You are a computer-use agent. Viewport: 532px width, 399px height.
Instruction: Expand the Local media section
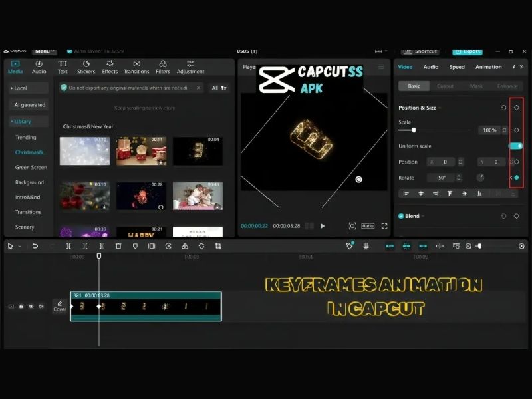29,88
